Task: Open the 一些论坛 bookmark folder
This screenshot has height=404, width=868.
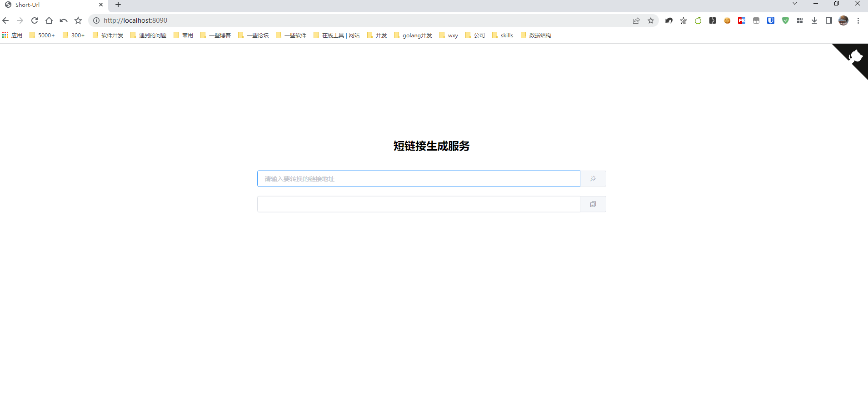Action: [x=253, y=35]
